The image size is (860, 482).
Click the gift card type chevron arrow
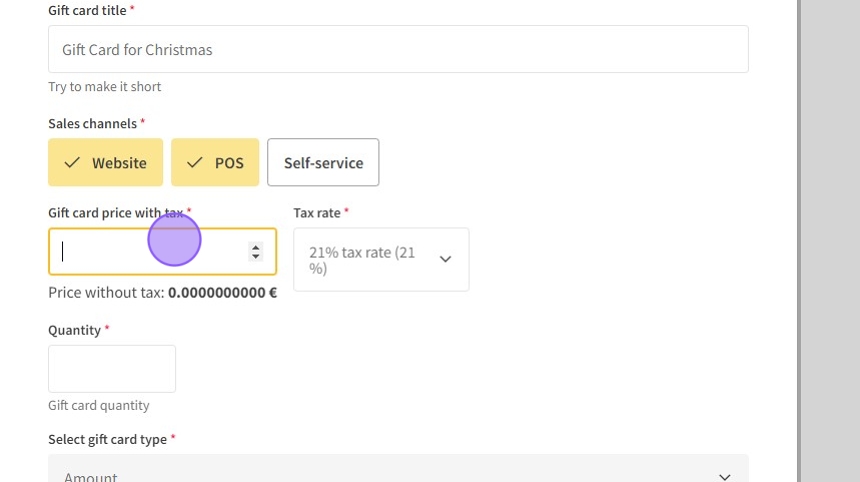(725, 477)
